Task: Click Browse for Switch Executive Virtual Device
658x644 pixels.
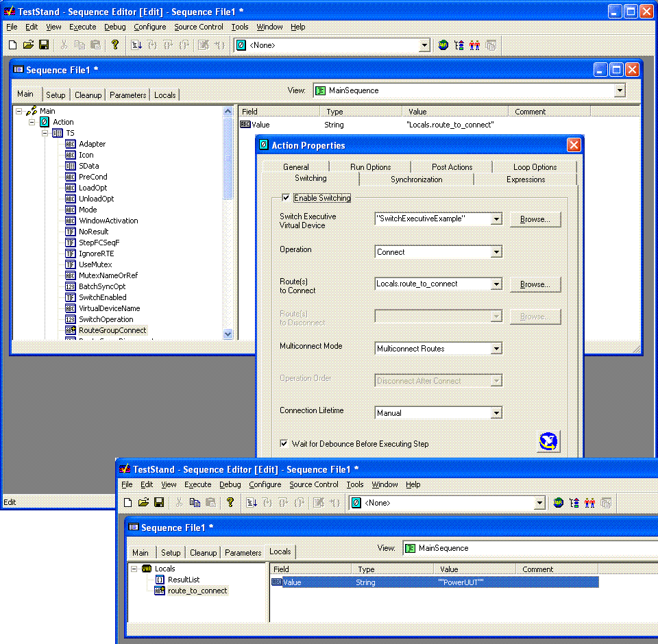Action: pos(535,219)
